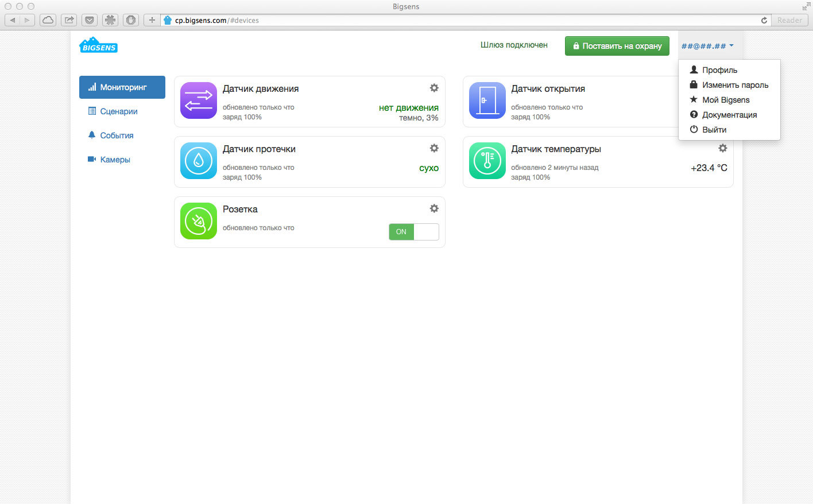Image resolution: width=813 pixels, height=504 pixels.
Task: Click the Шлюз подключен status text
Action: [x=514, y=45]
